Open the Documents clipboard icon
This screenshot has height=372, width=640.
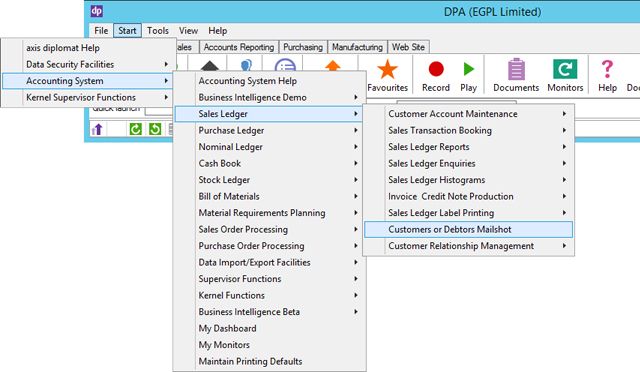tap(516, 69)
